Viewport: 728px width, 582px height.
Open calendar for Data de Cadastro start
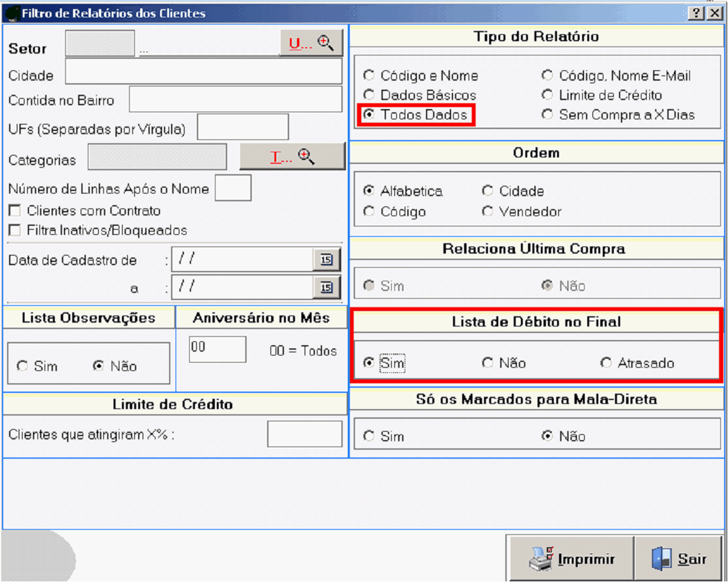(x=327, y=259)
